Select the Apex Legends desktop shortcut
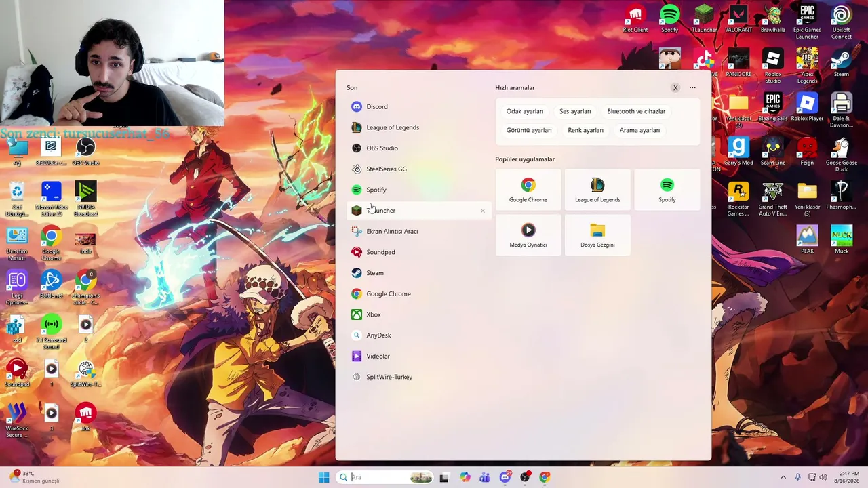868x488 pixels. 807,66
